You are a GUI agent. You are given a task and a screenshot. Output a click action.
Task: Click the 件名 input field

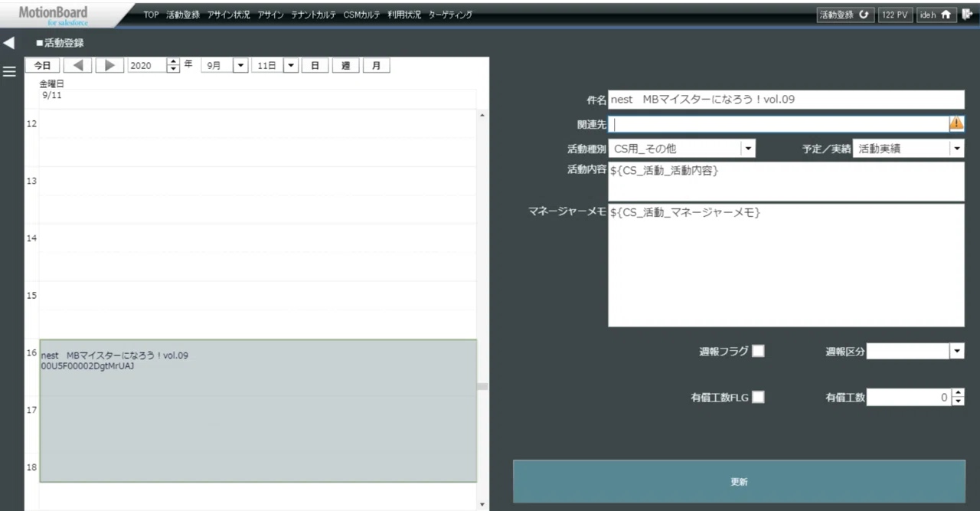coord(786,100)
